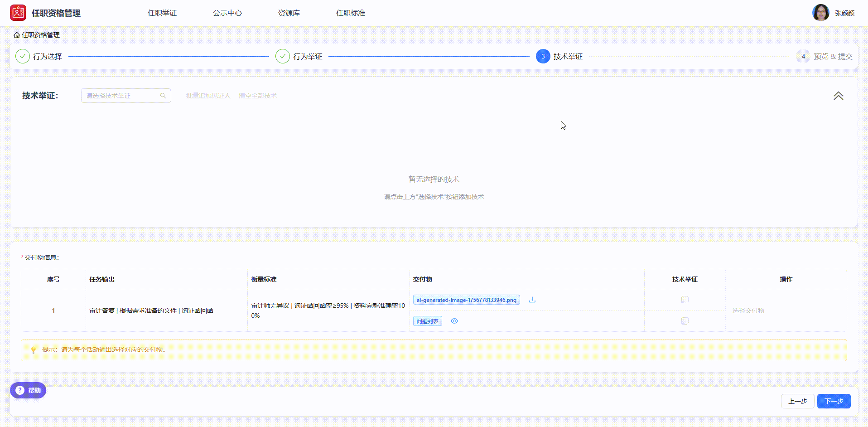Open the 资源库 menu item
The height and width of the screenshot is (427, 868).
tap(289, 13)
